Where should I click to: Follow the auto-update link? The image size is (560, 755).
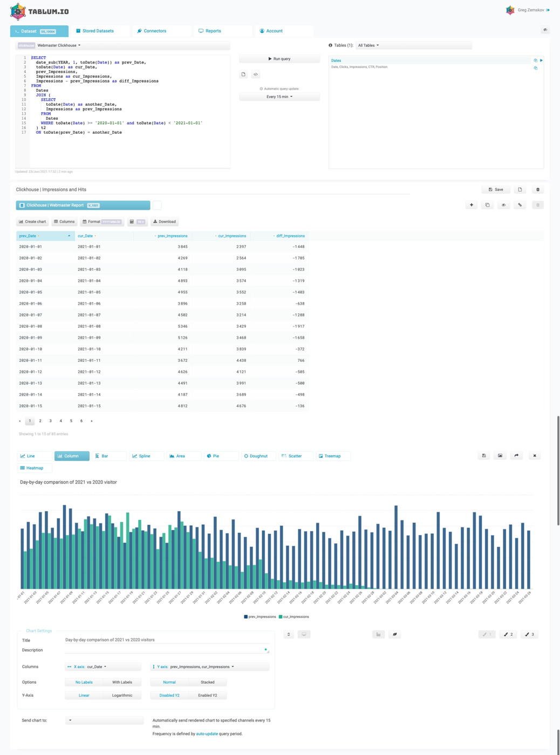point(207,734)
